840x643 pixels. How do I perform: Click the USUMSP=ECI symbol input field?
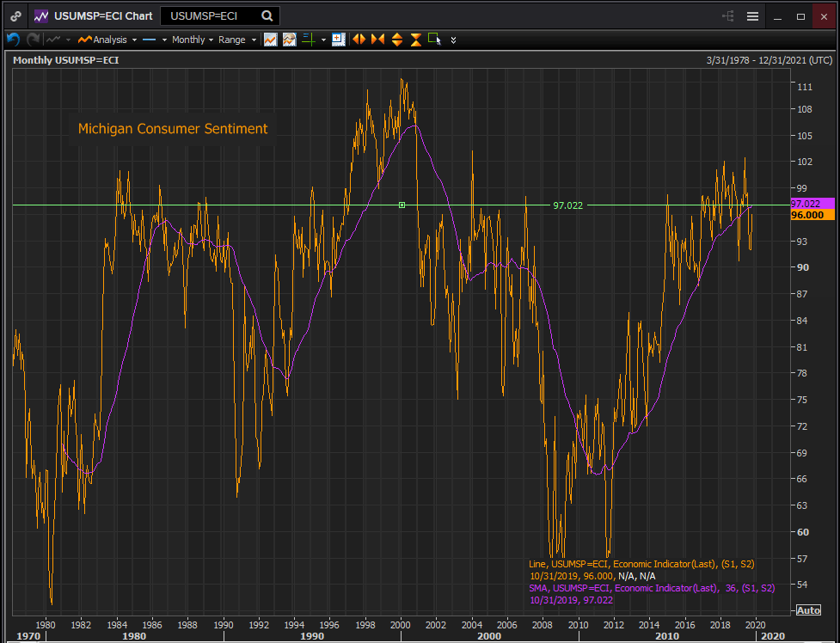212,16
